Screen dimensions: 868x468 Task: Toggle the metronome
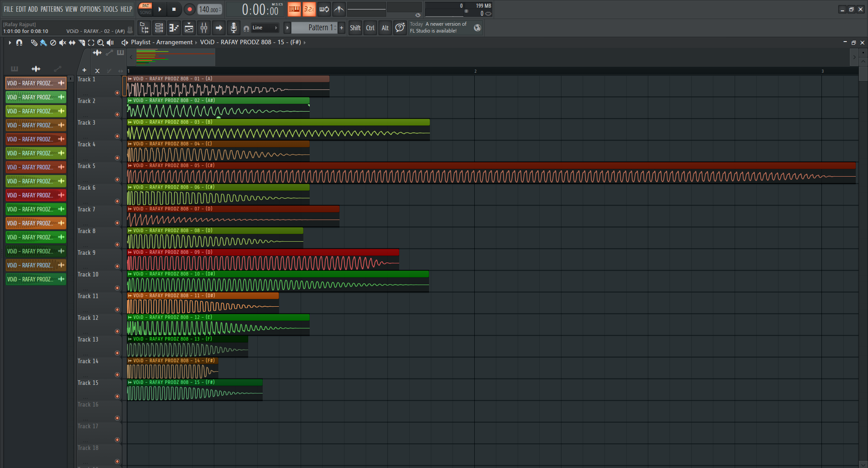(x=339, y=9)
